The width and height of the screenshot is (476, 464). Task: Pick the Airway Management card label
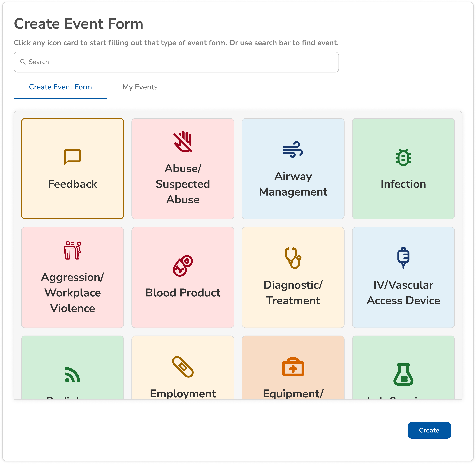(293, 184)
